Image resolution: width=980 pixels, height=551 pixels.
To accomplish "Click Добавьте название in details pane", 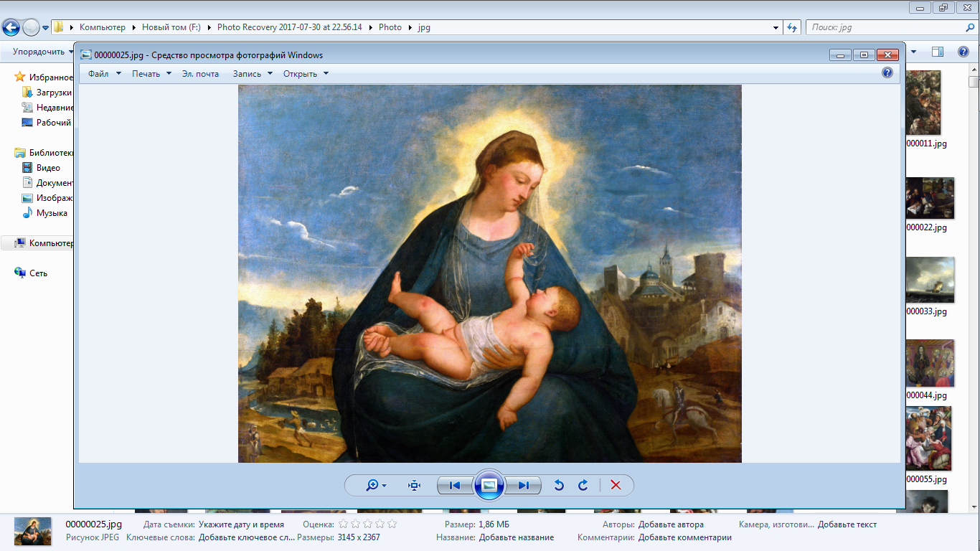I will click(517, 537).
